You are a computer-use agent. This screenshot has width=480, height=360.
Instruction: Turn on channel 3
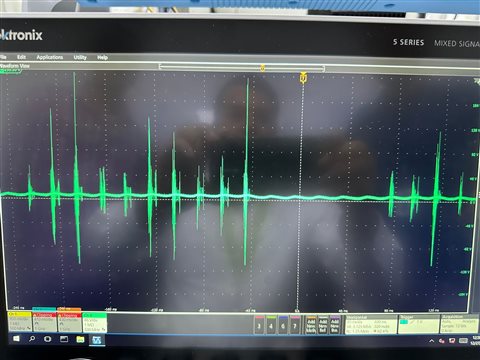259,325
